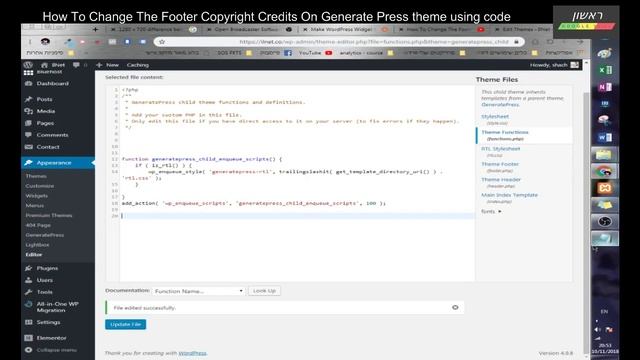The image size is (640, 360).
Task: Open OneNote from the Windows taskbar
Action: (x=604, y=87)
